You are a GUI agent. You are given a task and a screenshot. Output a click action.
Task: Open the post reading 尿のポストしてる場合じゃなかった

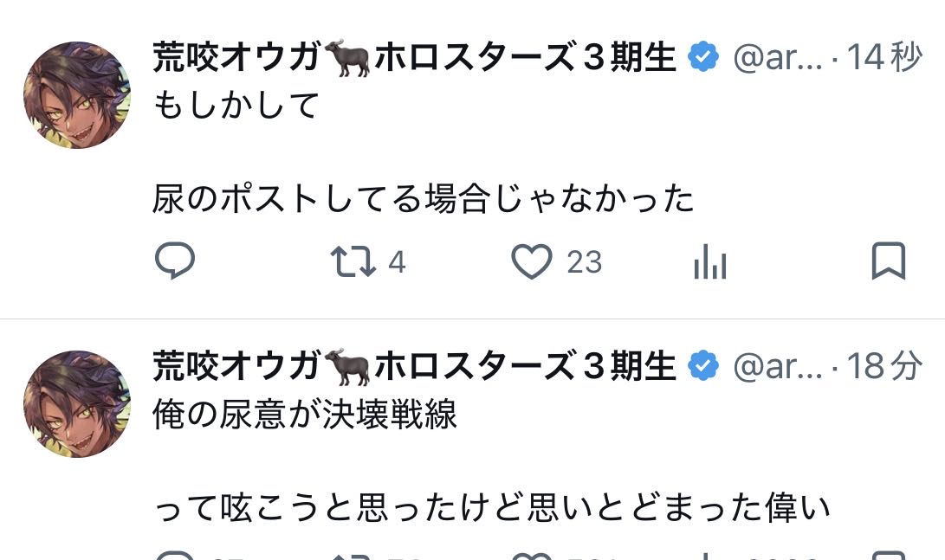424,200
